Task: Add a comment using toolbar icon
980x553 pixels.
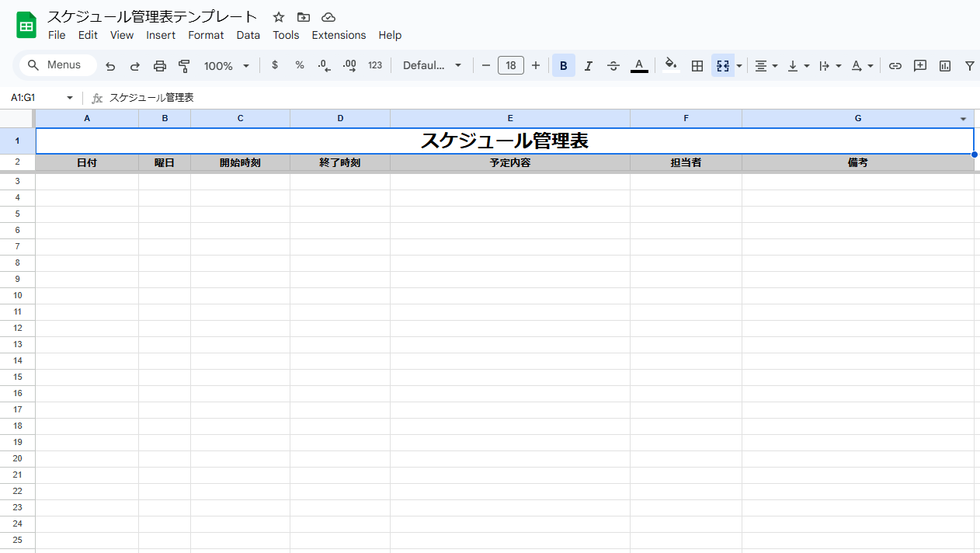Action: [920, 66]
